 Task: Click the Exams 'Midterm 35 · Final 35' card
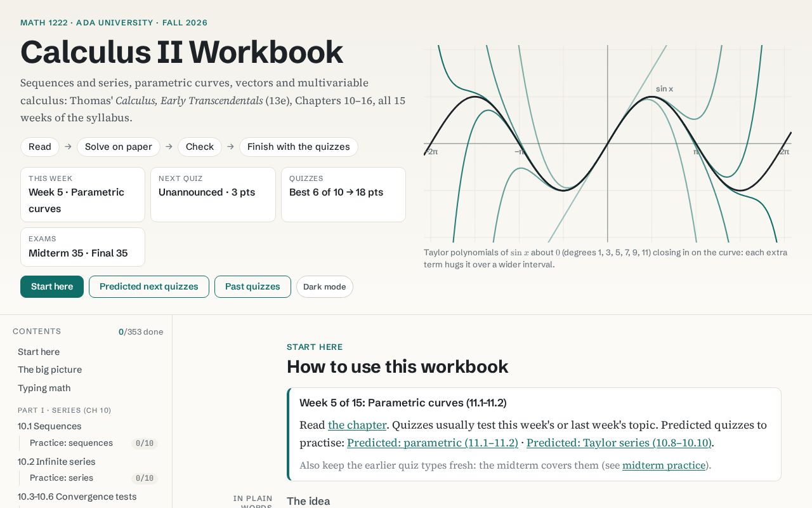(x=82, y=247)
